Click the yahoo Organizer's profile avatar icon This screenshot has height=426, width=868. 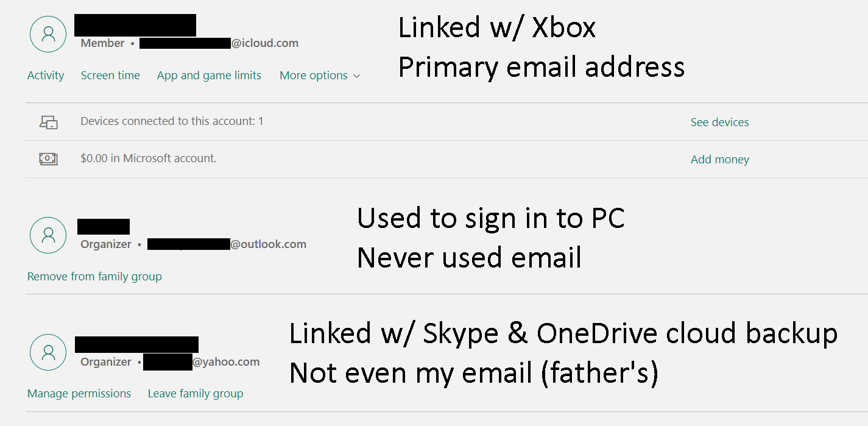[x=48, y=352]
